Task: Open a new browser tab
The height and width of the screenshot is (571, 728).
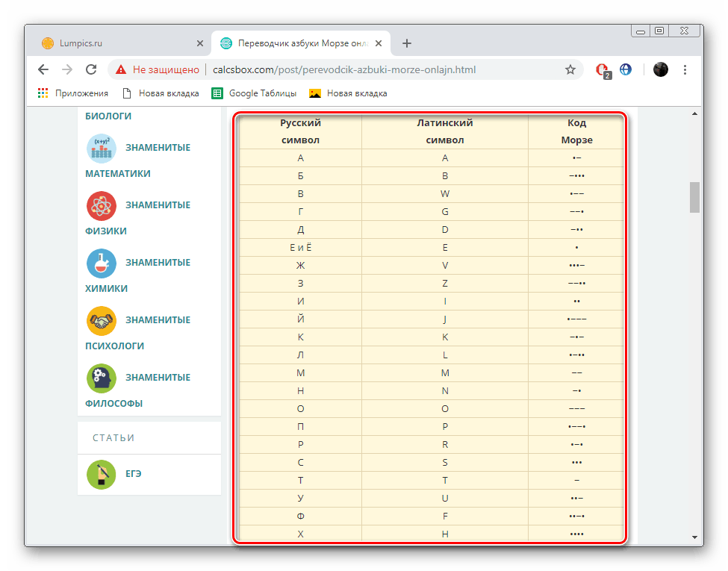Action: tap(407, 43)
